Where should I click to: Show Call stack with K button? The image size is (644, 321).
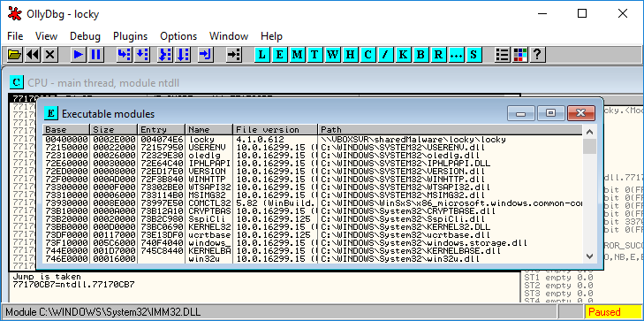click(404, 54)
